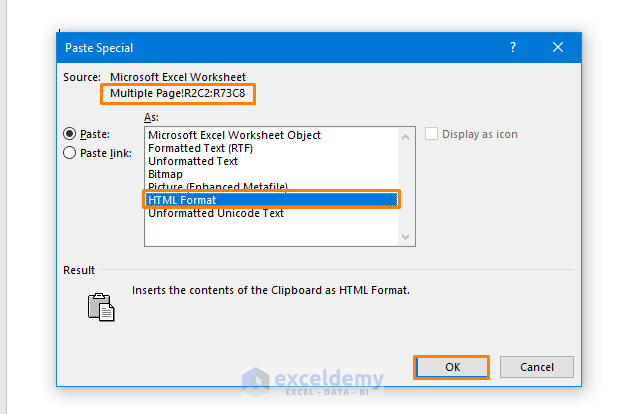This screenshot has height=414, width=626.
Task: Click the Help question mark icon
Action: [x=513, y=47]
